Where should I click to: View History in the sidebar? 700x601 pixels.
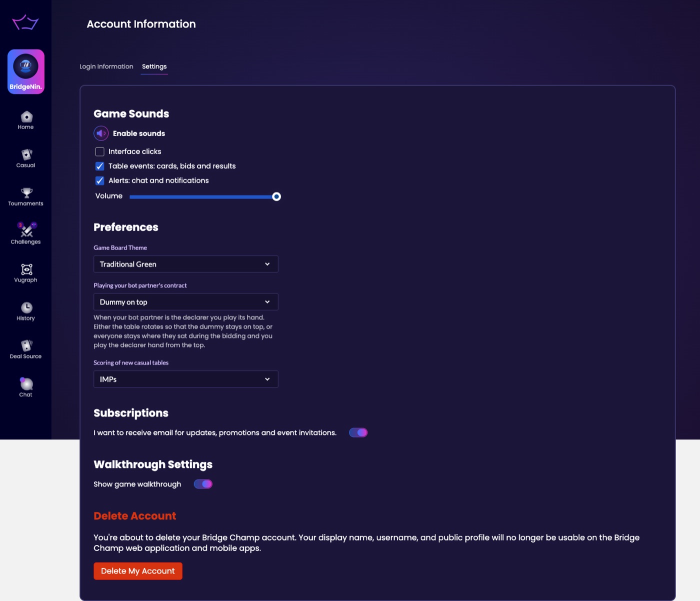click(x=26, y=311)
